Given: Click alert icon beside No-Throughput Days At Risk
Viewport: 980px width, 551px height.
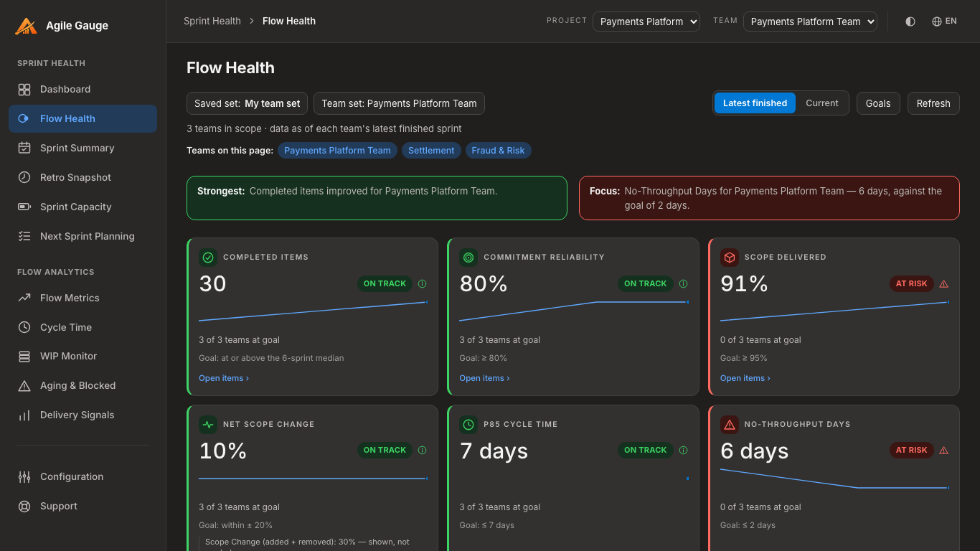Looking at the screenshot, I should (943, 450).
